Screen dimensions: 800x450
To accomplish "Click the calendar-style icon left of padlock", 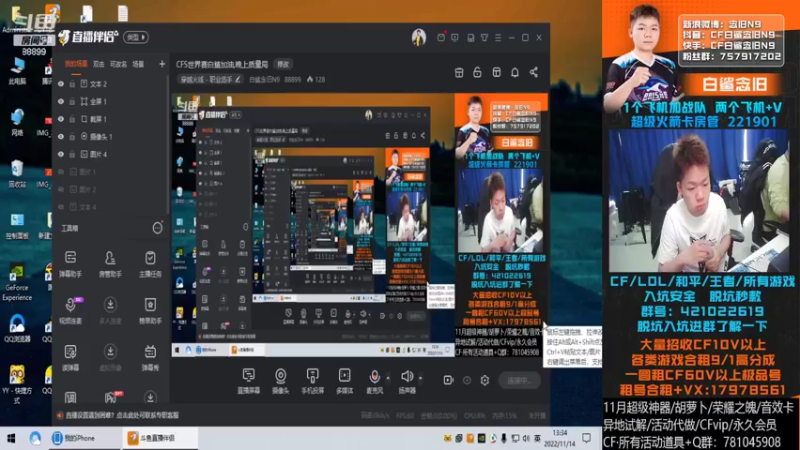I will pyautogui.click(x=459, y=72).
